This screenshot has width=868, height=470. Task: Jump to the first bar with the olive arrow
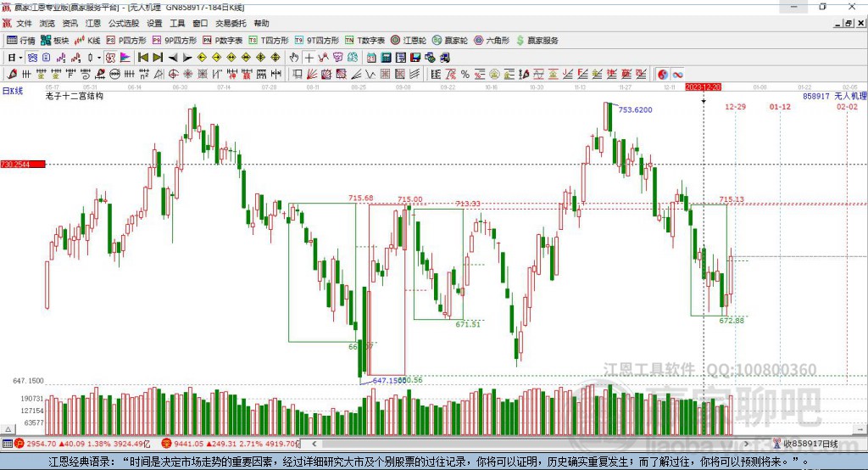click(142, 58)
